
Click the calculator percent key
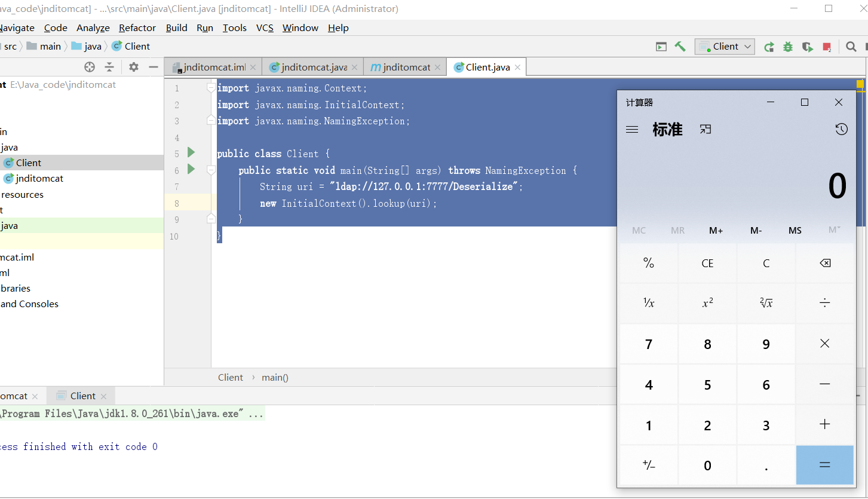point(649,263)
